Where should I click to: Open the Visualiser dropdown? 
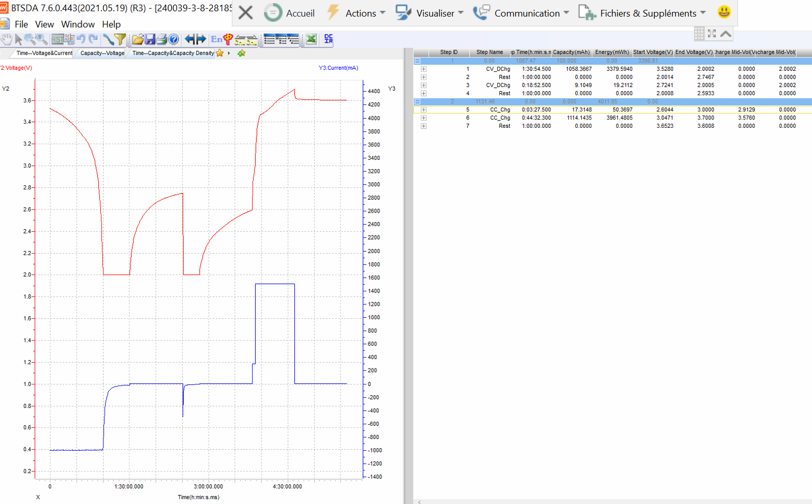pyautogui.click(x=430, y=13)
